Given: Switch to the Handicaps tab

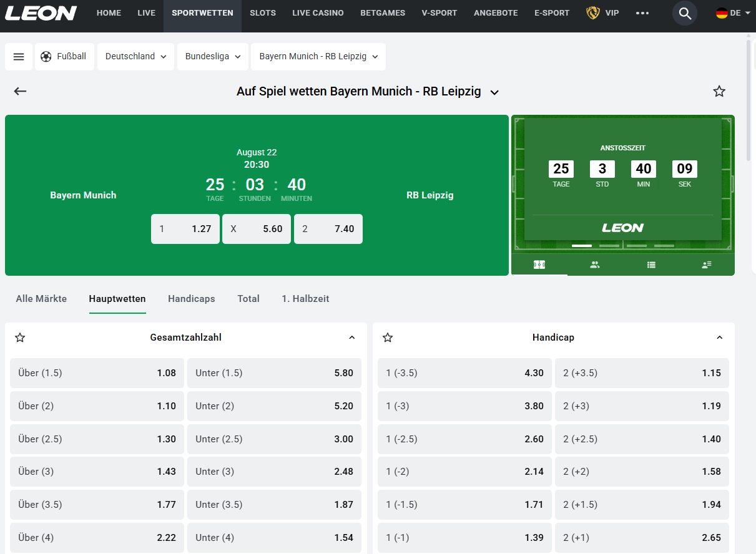Looking at the screenshot, I should (191, 299).
